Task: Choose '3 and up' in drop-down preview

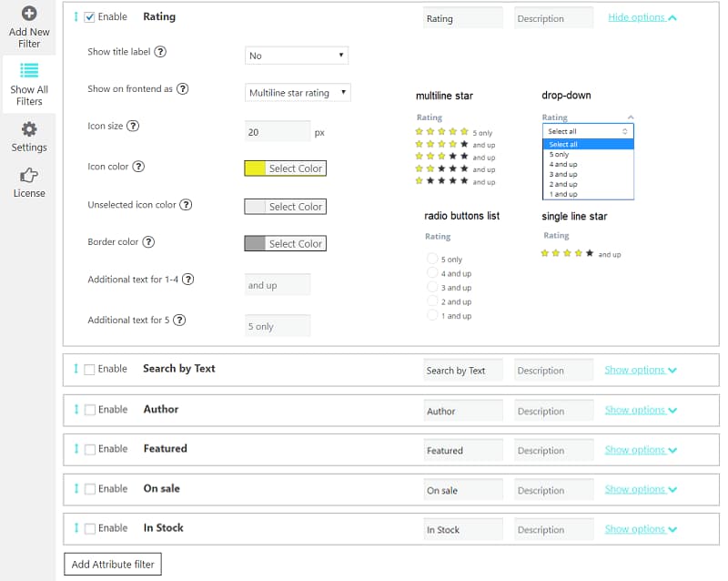Action: pyautogui.click(x=588, y=174)
